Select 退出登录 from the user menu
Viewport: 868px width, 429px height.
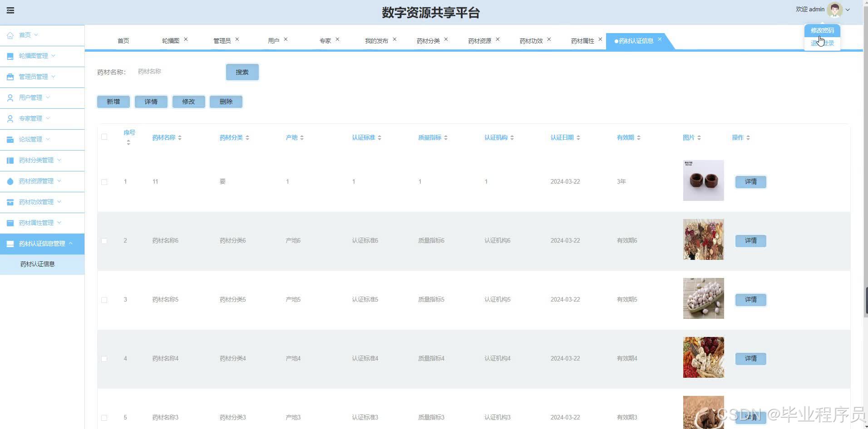pyautogui.click(x=822, y=43)
